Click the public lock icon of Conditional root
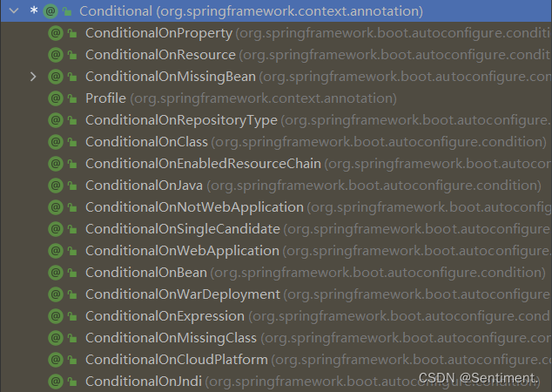The height and width of the screenshot is (392, 552). pyautogui.click(x=67, y=12)
